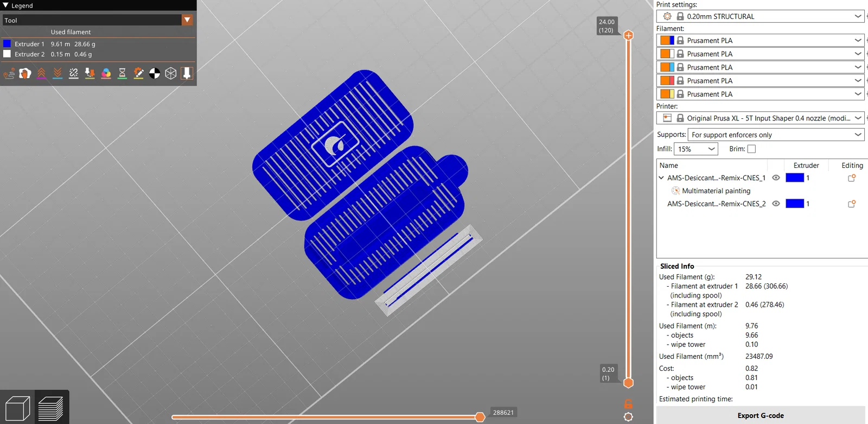Toggle custom G-codes visibility icon
Screen dimensions: 868x424
[139, 73]
